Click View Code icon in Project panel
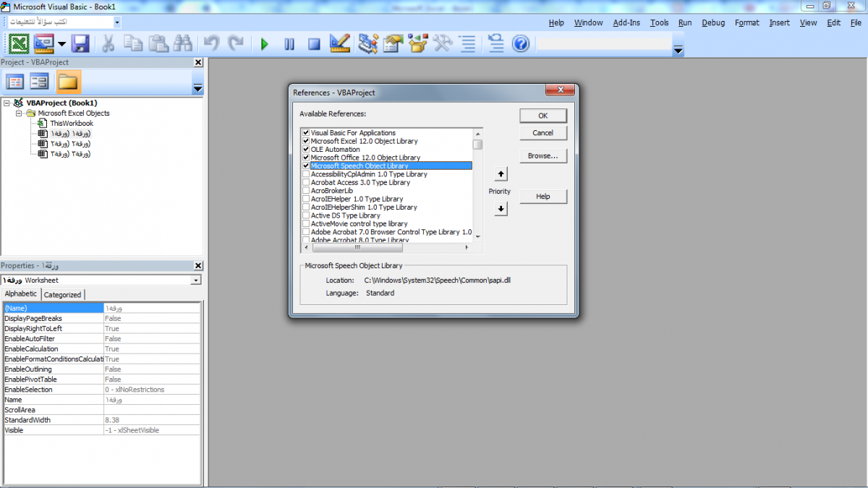This screenshot has width=868, height=488. click(14, 82)
